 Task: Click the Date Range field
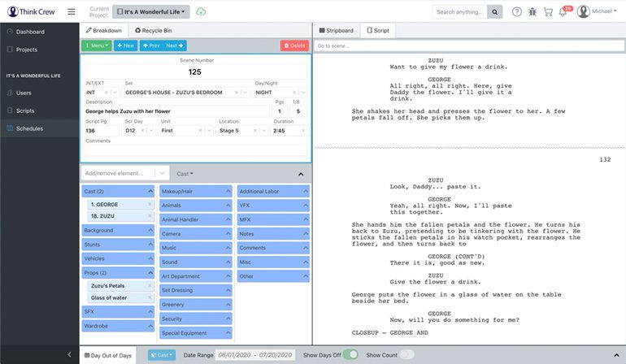click(x=255, y=355)
